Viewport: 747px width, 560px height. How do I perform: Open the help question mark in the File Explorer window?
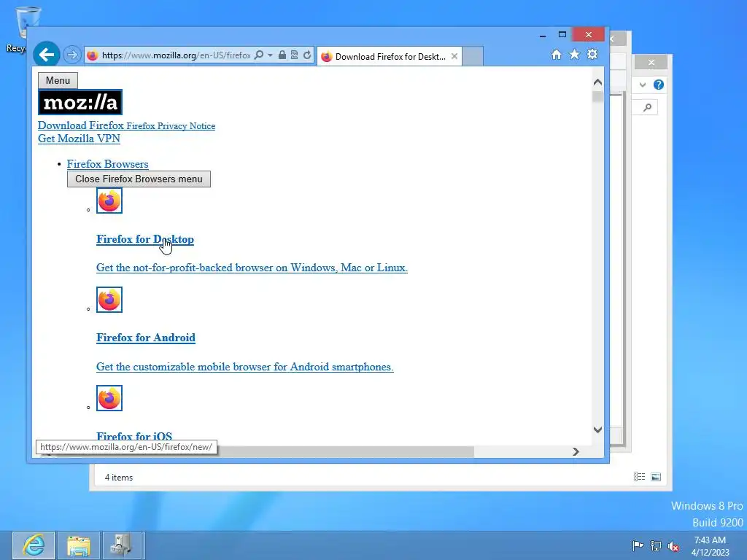(659, 85)
